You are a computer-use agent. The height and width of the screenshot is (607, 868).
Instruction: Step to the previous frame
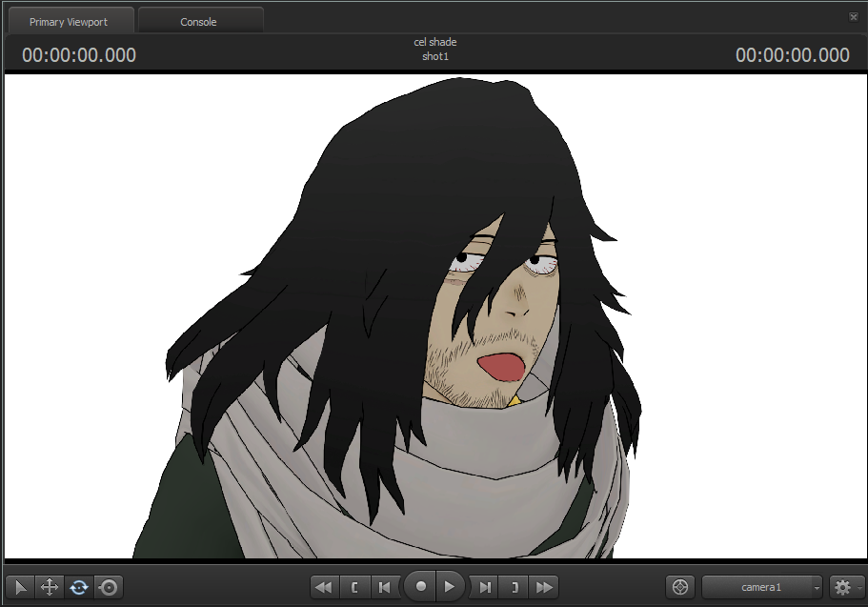point(384,587)
